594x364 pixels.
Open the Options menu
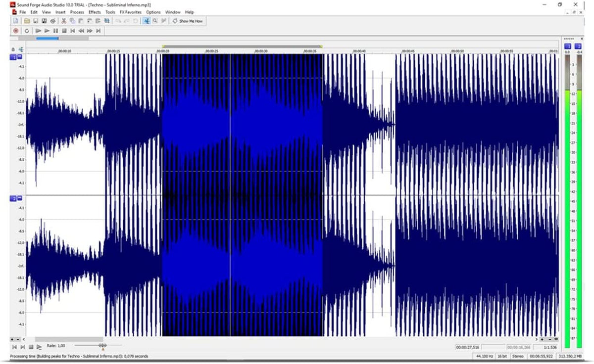[x=153, y=12]
